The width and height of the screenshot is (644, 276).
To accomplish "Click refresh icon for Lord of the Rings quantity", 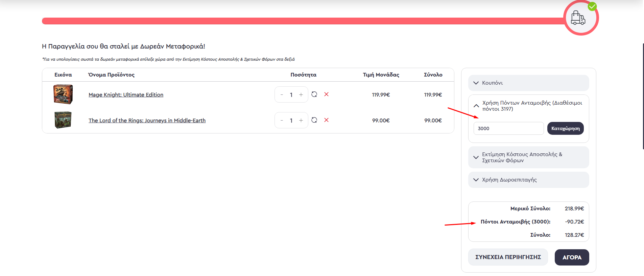I will (x=314, y=120).
